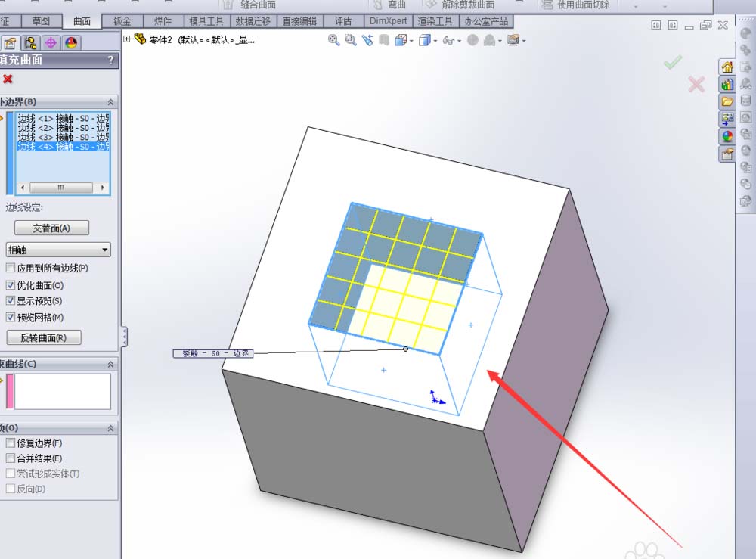Click 使用曲面切除 toolbar command

pyautogui.click(x=576, y=5)
